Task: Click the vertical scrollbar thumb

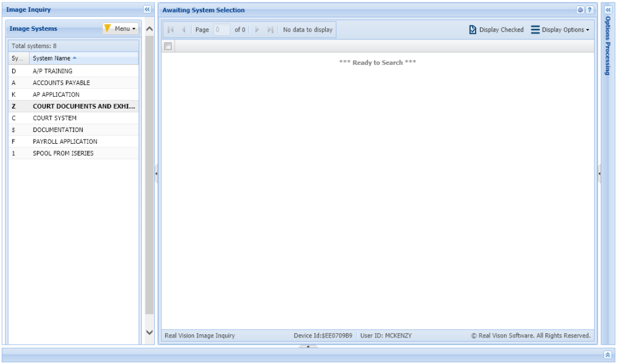Action: pyautogui.click(x=149, y=175)
